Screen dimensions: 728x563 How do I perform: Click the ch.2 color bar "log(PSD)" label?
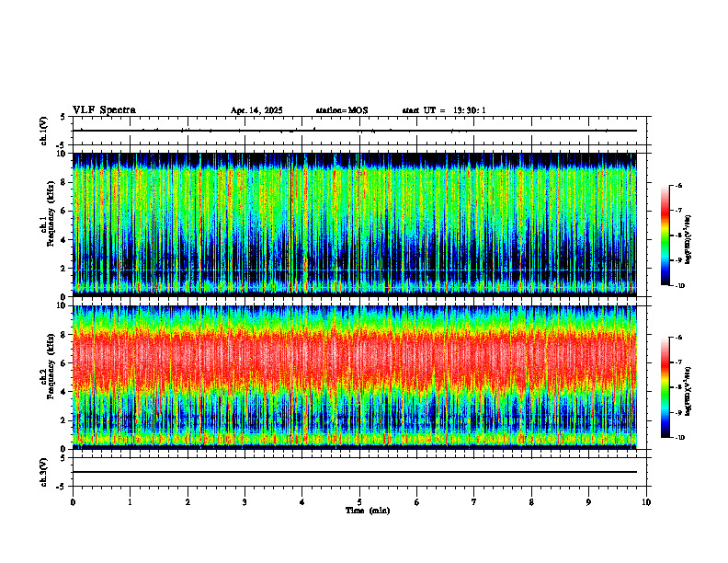688,391
